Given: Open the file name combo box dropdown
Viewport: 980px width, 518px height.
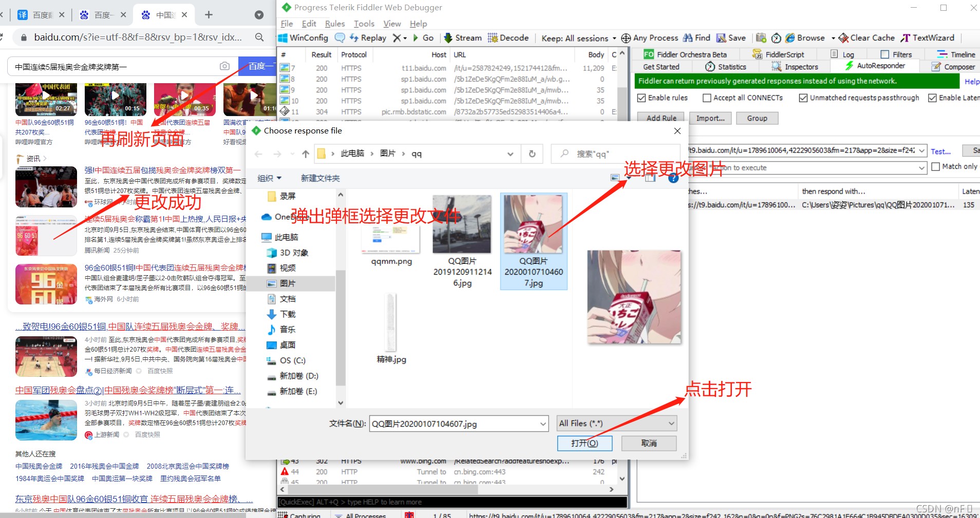Looking at the screenshot, I should tap(543, 424).
